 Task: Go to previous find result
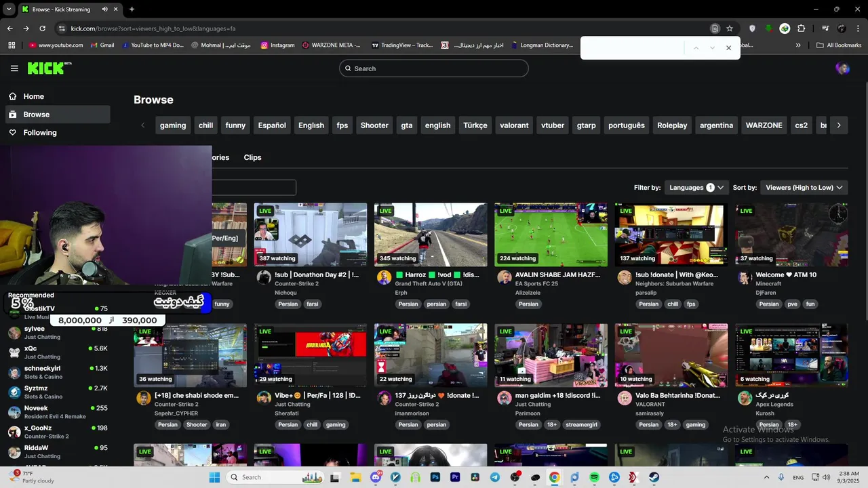tap(696, 48)
